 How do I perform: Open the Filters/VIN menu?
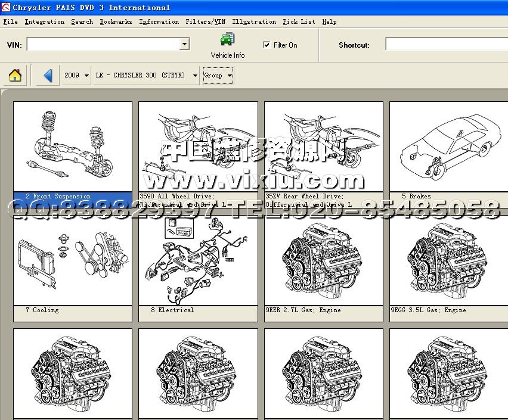coord(205,21)
